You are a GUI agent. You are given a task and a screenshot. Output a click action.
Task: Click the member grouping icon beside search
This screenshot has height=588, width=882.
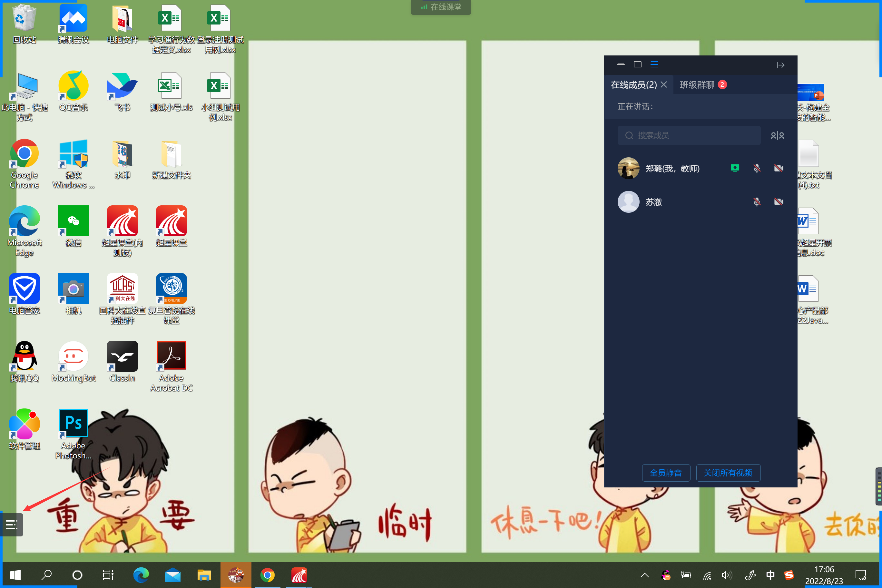[777, 135]
